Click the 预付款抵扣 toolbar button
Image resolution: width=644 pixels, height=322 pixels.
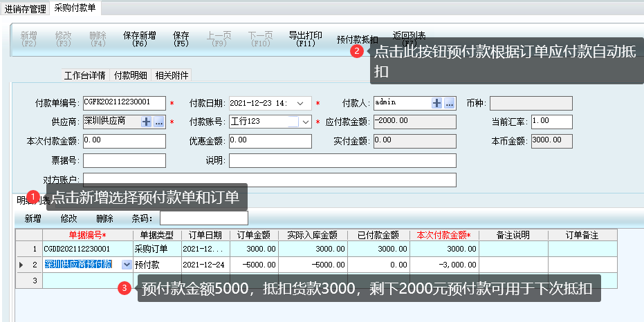point(356,39)
